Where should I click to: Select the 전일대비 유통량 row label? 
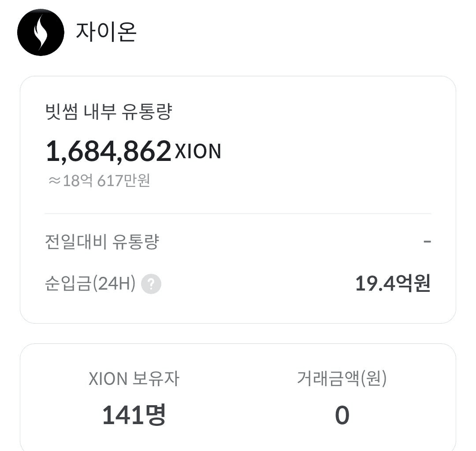click(x=102, y=242)
